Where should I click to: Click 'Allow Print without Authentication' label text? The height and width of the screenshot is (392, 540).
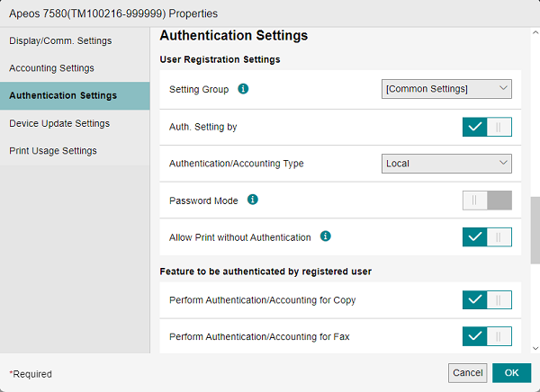(x=239, y=237)
